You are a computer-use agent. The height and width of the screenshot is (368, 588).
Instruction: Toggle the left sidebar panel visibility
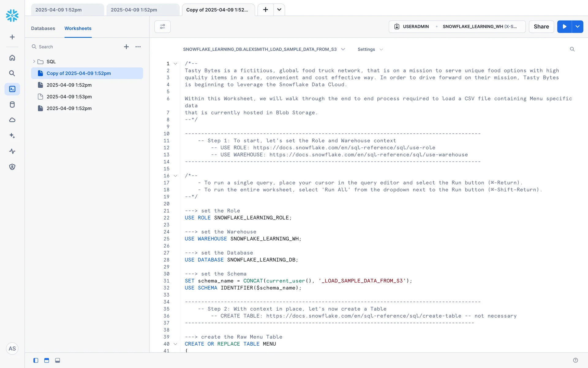[x=36, y=360]
